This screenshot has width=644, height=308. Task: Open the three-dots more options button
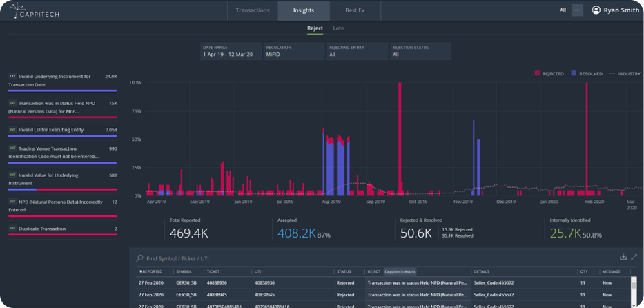[x=578, y=10]
